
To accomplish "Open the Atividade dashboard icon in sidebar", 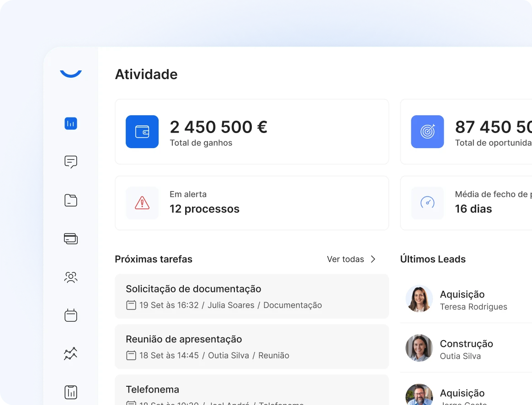I will click(x=70, y=123).
